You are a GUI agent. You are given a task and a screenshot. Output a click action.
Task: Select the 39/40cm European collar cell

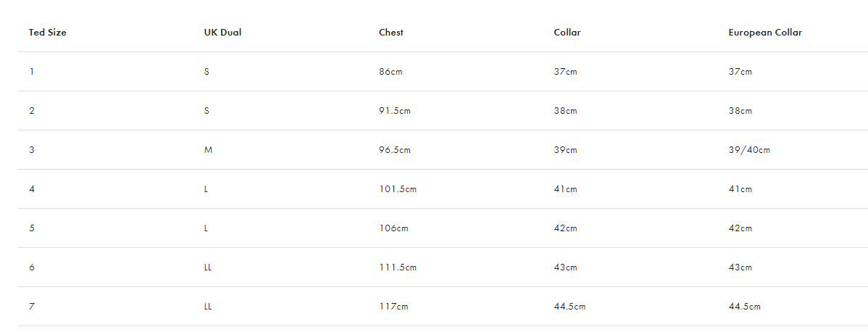click(x=749, y=150)
